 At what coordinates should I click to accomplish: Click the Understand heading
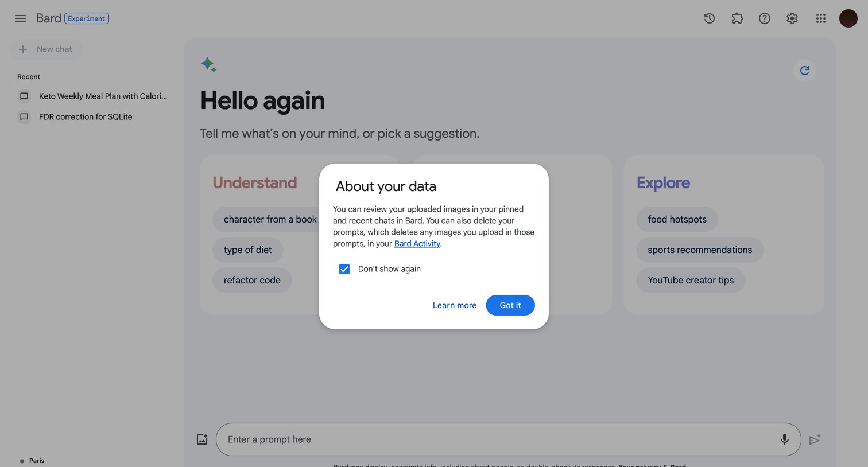pyautogui.click(x=255, y=183)
